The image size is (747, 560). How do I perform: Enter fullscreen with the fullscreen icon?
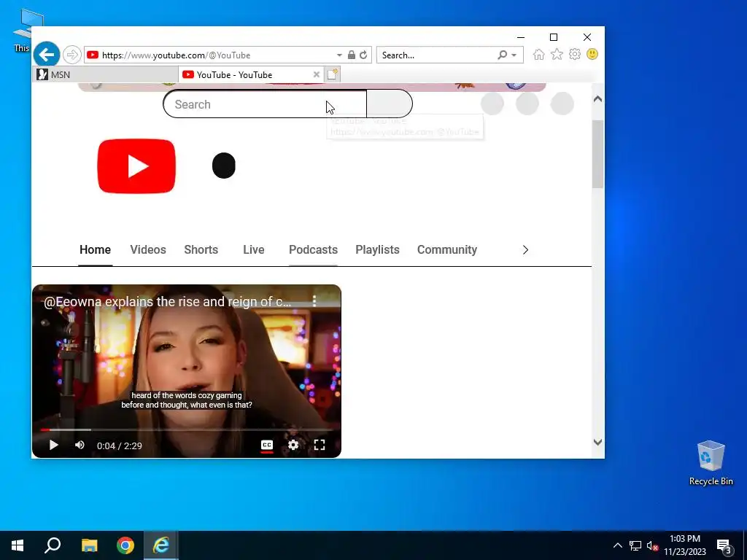click(x=320, y=445)
